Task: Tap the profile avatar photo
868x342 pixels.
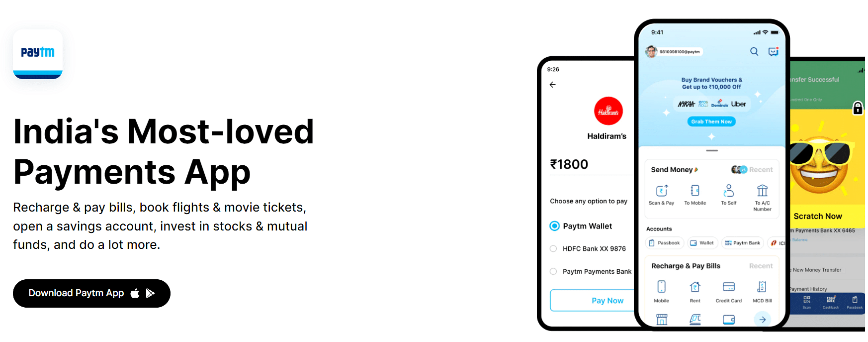Action: [x=651, y=51]
